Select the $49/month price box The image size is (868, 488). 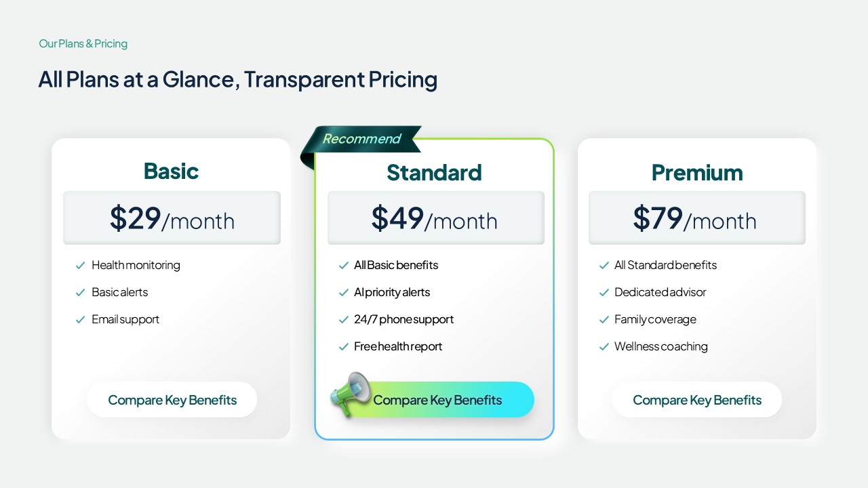click(x=435, y=218)
